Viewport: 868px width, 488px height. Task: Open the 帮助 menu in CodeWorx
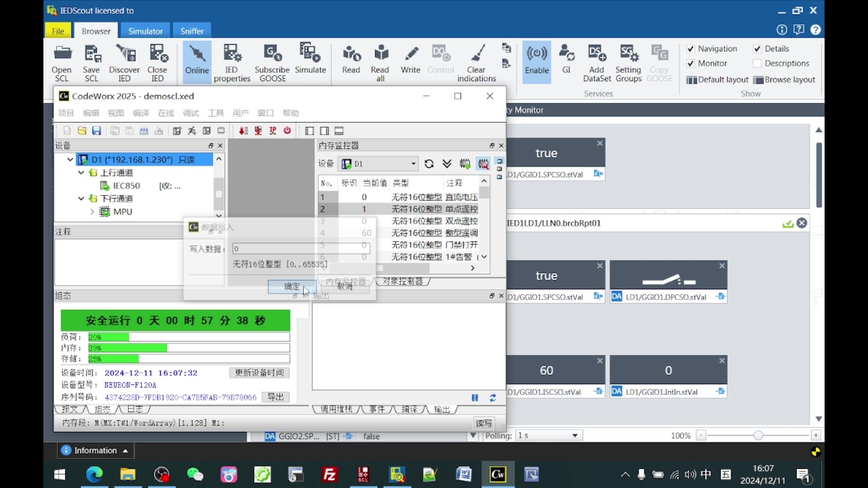[x=291, y=113]
